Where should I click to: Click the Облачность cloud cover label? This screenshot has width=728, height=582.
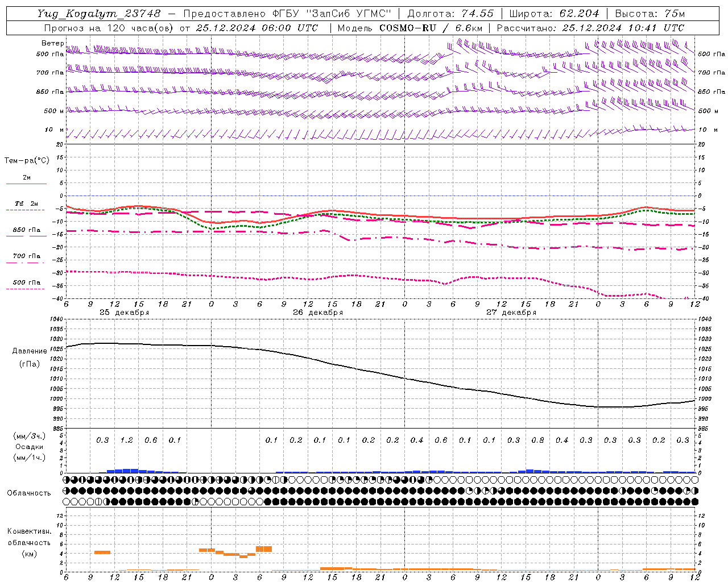click(x=28, y=493)
